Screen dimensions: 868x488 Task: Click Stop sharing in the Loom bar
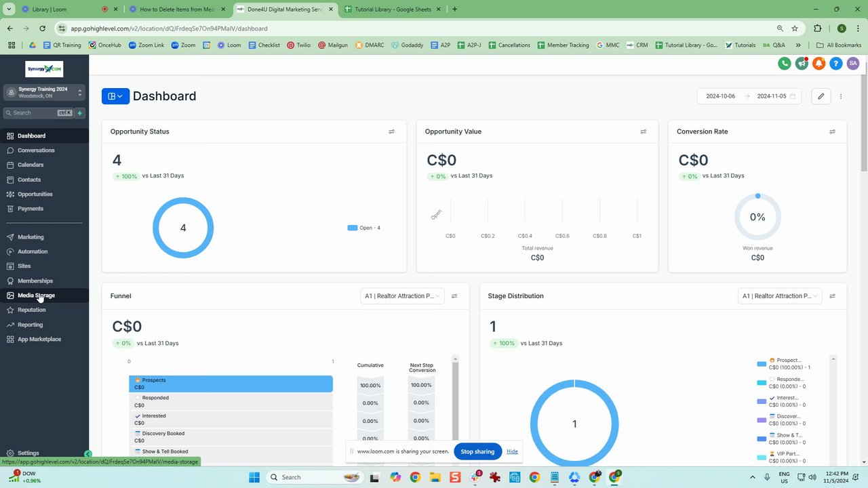coord(477,451)
